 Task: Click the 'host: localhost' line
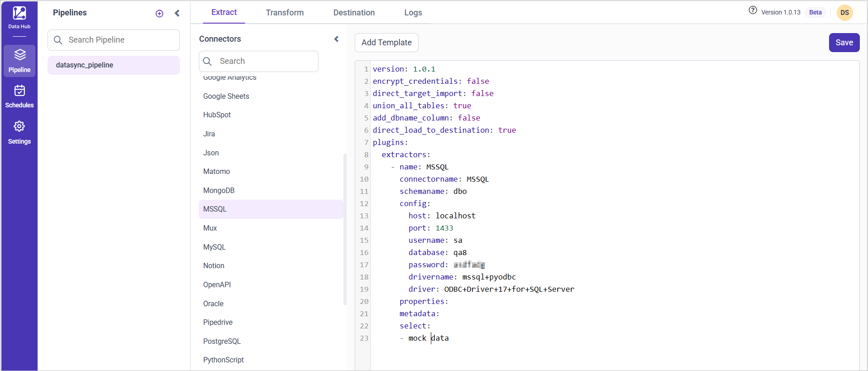[x=442, y=216]
